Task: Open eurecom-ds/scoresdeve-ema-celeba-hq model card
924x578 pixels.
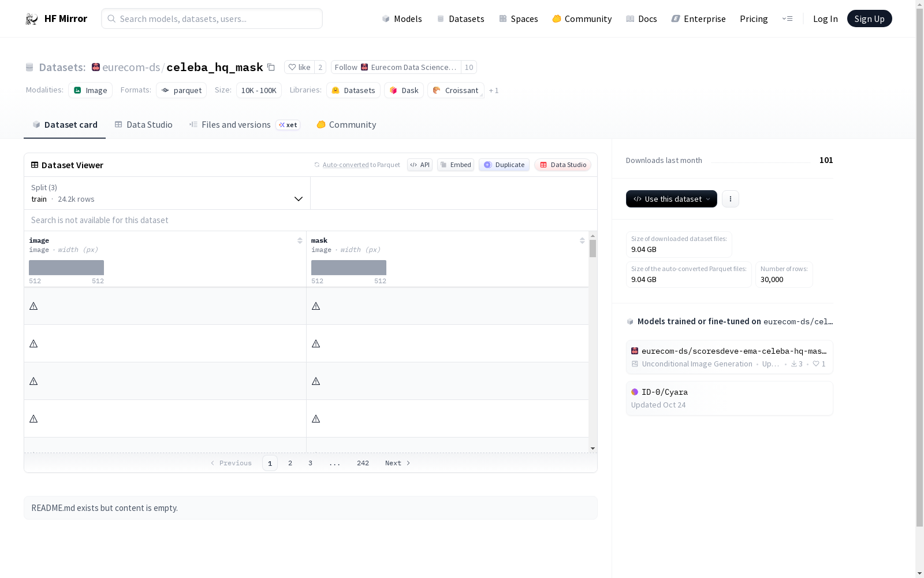Action: tap(729, 357)
